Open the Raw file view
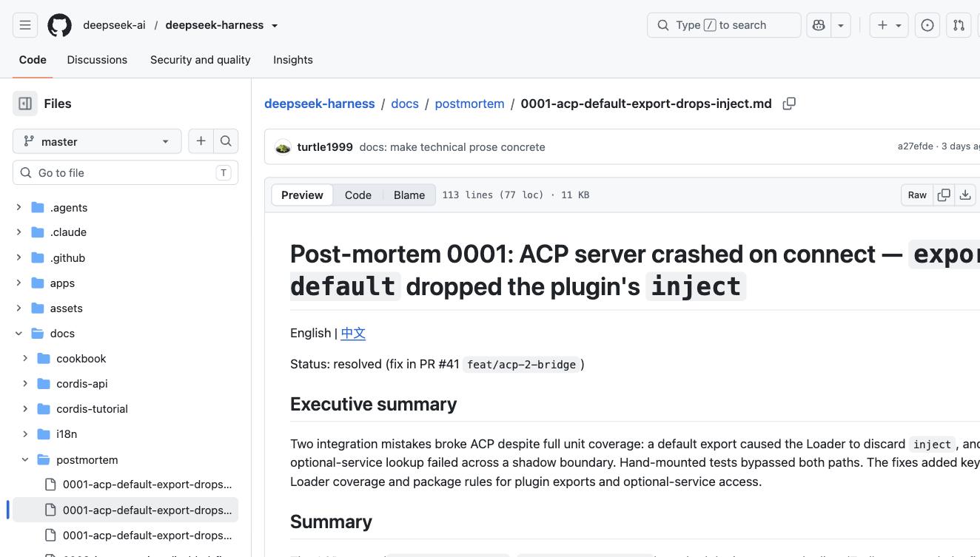Viewport: 980px width, 557px height. click(917, 195)
